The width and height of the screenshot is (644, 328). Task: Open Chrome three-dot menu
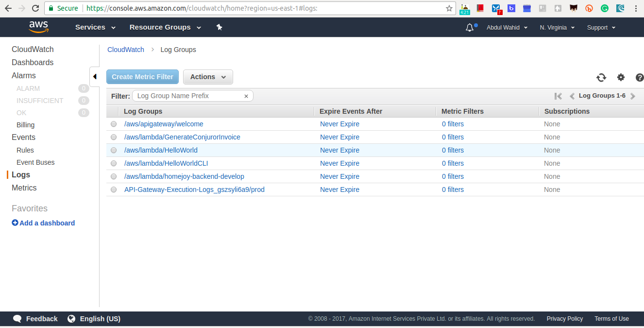point(636,8)
